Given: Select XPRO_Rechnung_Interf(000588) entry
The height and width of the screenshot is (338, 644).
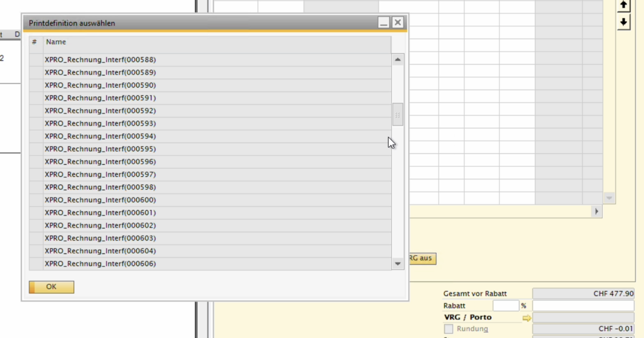Looking at the screenshot, I should [100, 59].
